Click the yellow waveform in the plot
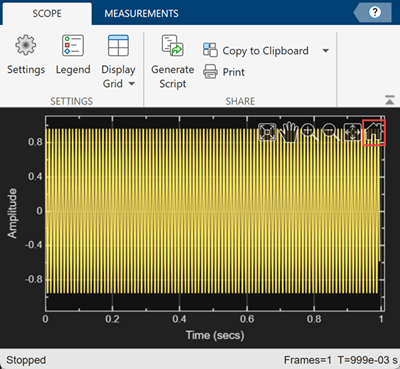 click(213, 211)
